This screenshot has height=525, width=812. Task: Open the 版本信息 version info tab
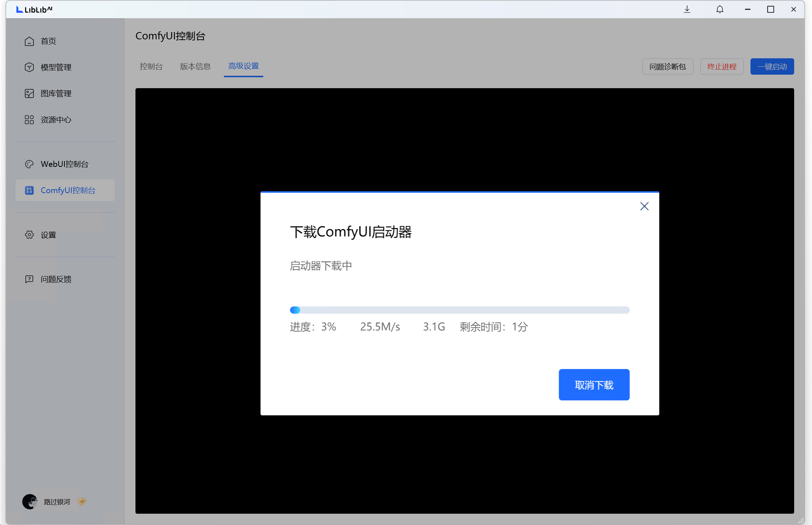pos(195,66)
